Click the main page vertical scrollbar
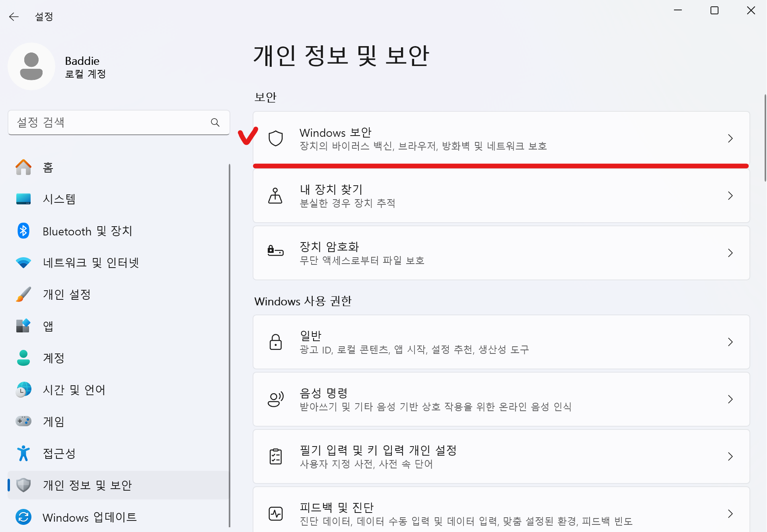 [x=765, y=138]
